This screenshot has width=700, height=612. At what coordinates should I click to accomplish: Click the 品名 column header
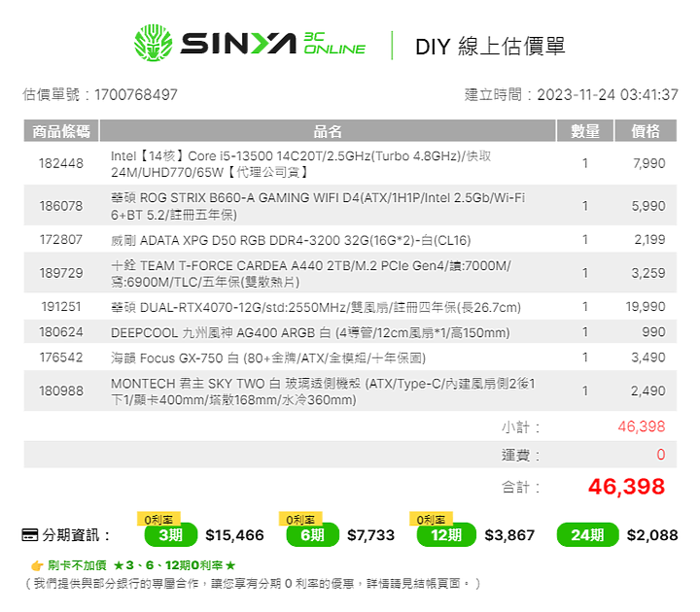(328, 131)
